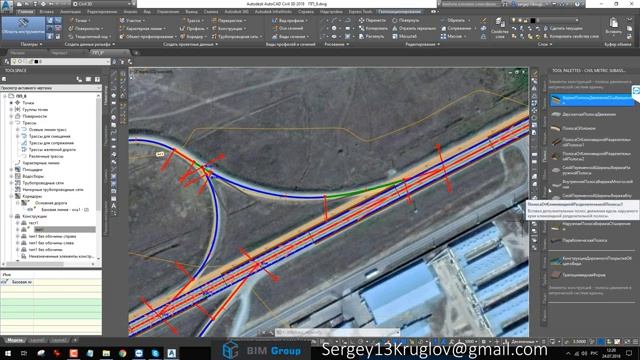The height and width of the screenshot is (360, 640).
Task: Collapse the Коридоры tree node
Action: point(11,196)
